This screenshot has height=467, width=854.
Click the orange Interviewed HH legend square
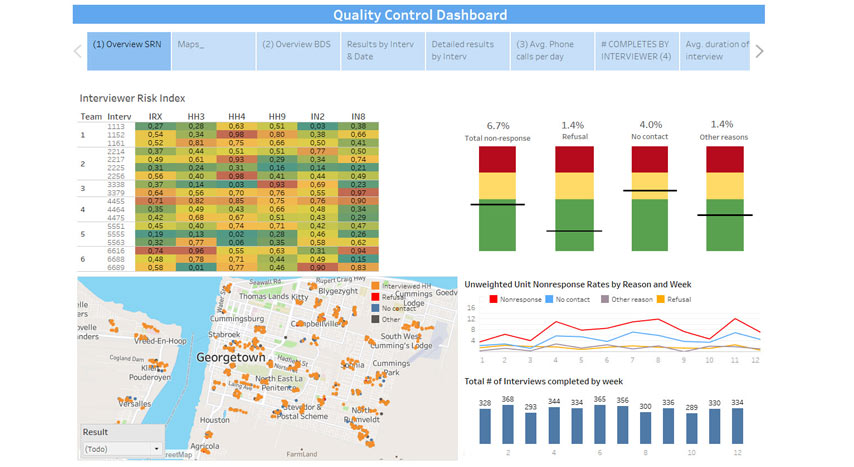[374, 286]
